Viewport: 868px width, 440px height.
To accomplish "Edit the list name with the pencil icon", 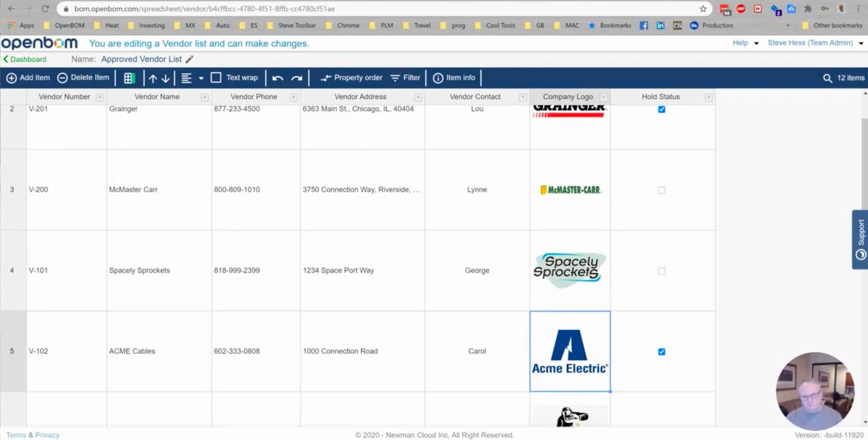I will [190, 59].
